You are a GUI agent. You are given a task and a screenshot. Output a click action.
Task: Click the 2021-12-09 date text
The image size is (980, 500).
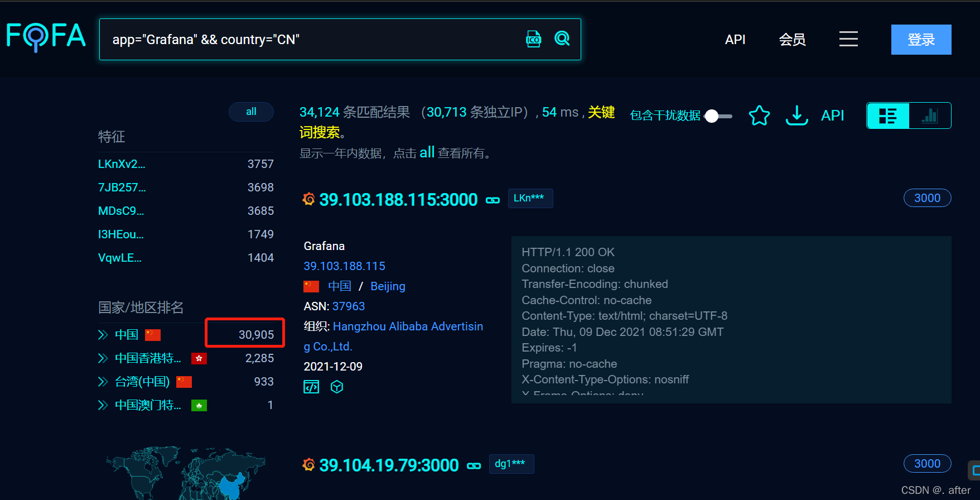(x=333, y=367)
